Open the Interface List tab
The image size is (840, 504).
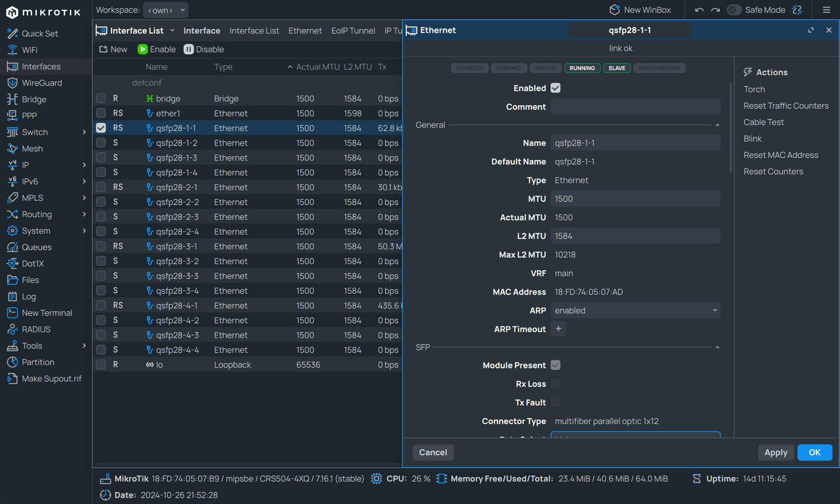[x=254, y=30]
